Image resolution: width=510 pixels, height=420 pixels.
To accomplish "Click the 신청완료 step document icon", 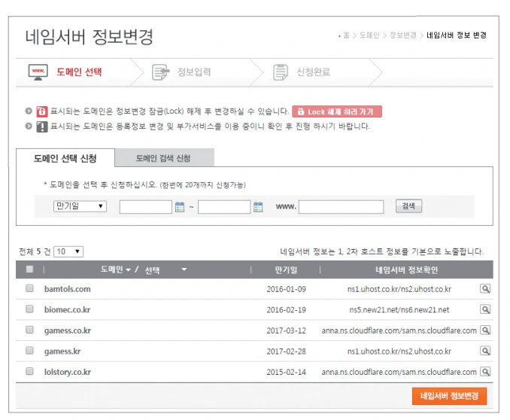I will point(281,72).
